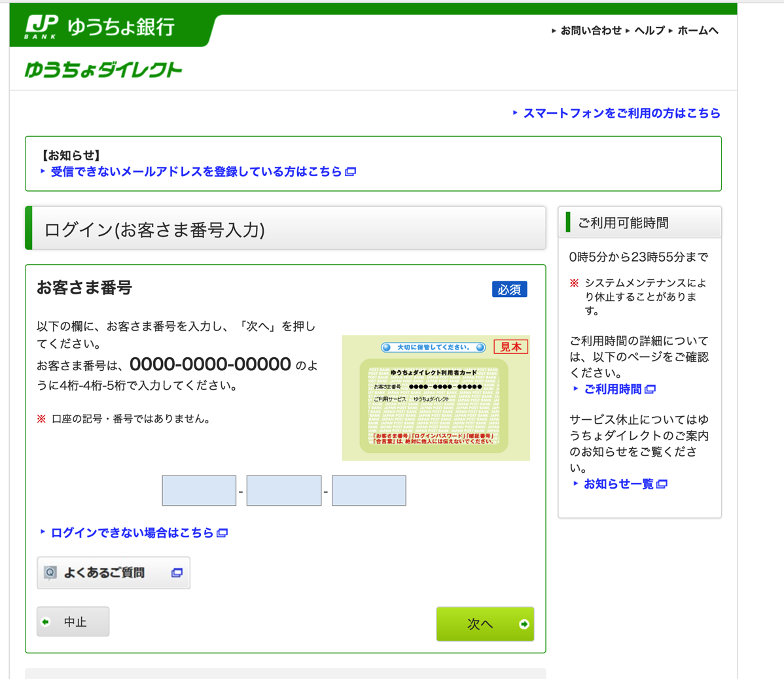Image resolution: width=784 pixels, height=679 pixels.
Task: Click the back-arrow icon on 中止 button
Action: click(46, 622)
